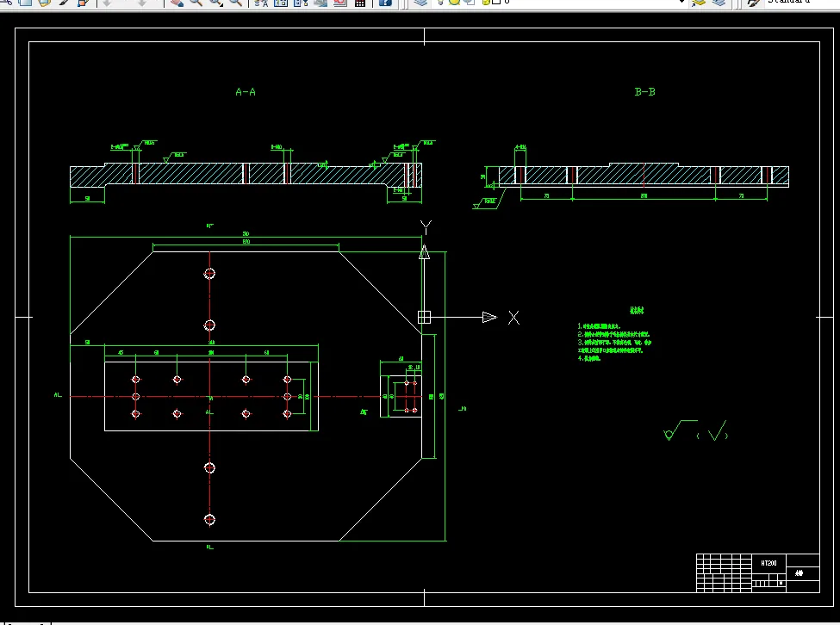Click the UCS origin square marker

tap(424, 318)
